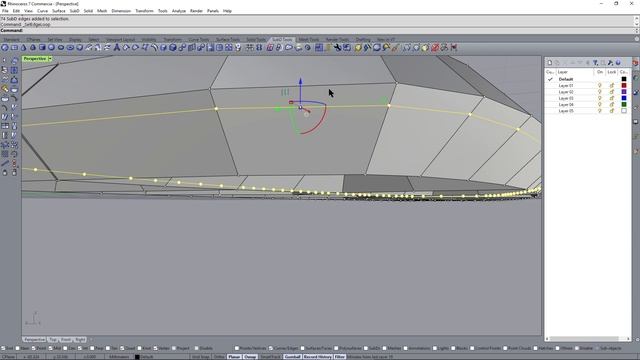Viewport: 640px width, 360px height.
Task: Click the Layers panel horizontal scrollbar
Action: point(584,339)
